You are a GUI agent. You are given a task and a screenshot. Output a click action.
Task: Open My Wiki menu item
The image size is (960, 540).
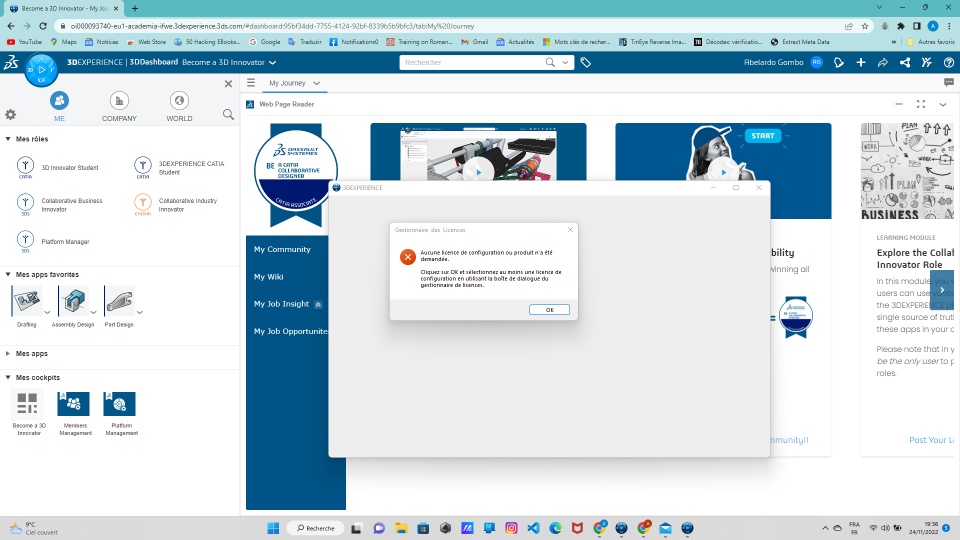pos(269,277)
